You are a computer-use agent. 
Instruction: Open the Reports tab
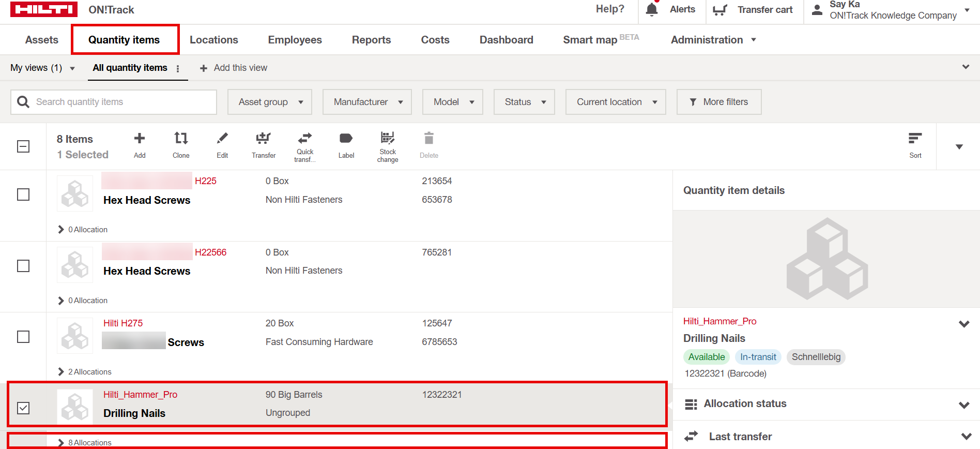tap(371, 40)
